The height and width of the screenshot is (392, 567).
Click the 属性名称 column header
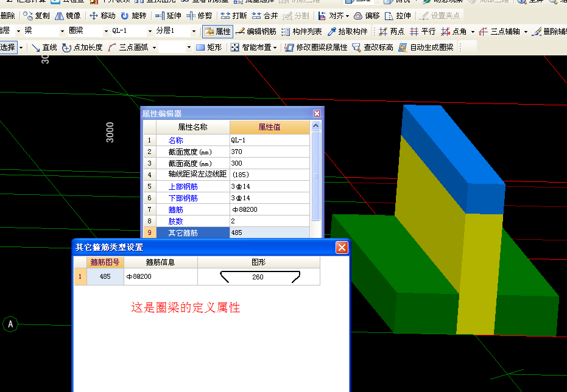[x=192, y=127]
